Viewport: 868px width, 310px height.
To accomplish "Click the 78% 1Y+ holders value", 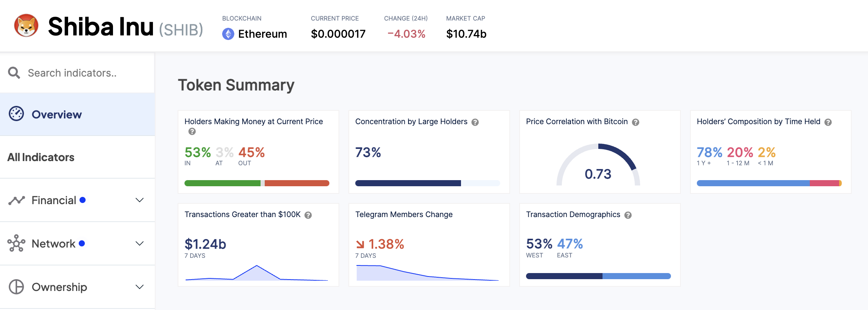I will [709, 152].
